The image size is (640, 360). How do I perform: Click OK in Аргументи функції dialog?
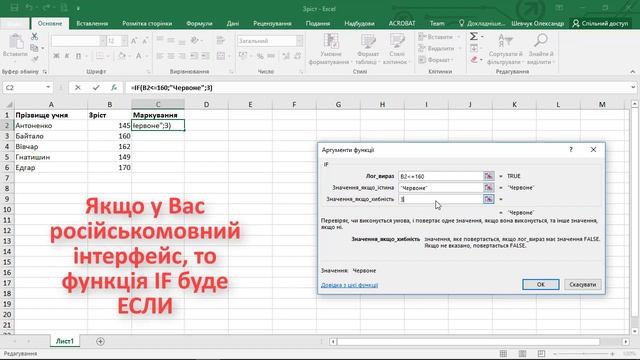pos(541,284)
